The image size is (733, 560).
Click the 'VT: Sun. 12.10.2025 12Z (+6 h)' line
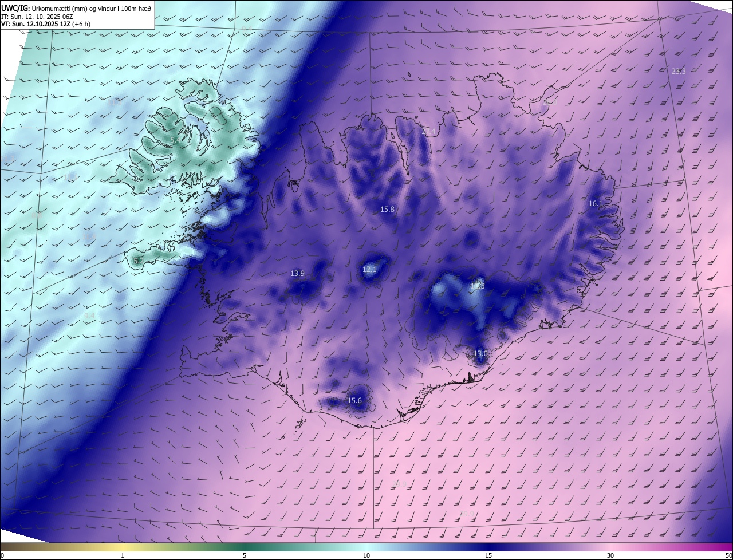(46, 24)
